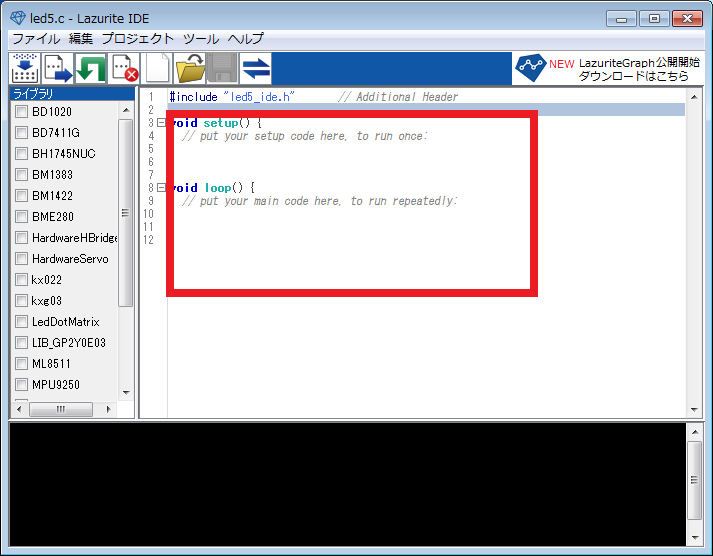Open the LazuriteGraph download link banner

click(x=608, y=69)
